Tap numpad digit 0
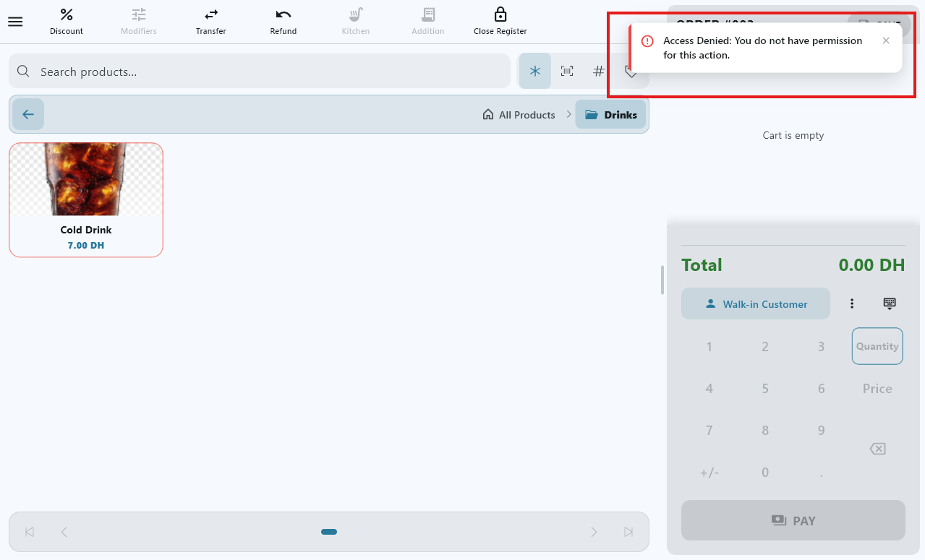The height and width of the screenshot is (560, 925). (x=765, y=473)
